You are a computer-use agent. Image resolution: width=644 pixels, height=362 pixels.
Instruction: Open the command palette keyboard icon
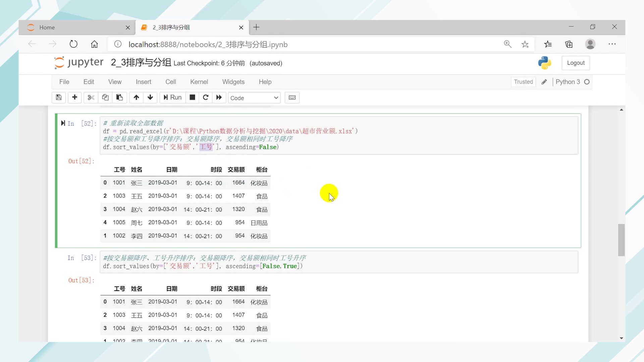[292, 98]
